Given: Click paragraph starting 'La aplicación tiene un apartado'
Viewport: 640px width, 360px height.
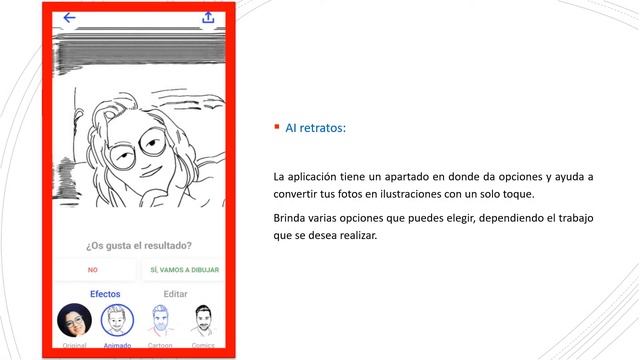Looking at the screenshot, I should coord(433,185).
